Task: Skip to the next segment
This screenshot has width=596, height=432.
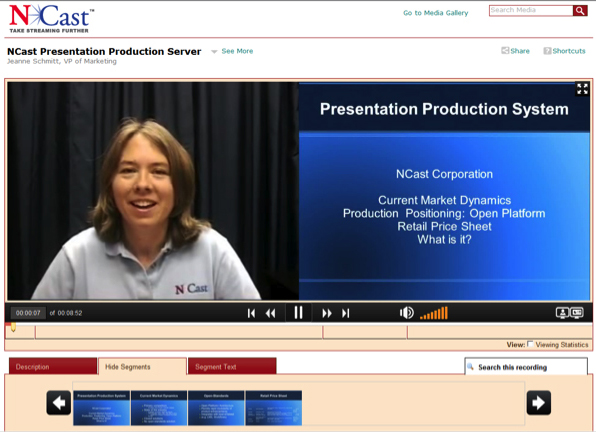Action: click(x=346, y=313)
